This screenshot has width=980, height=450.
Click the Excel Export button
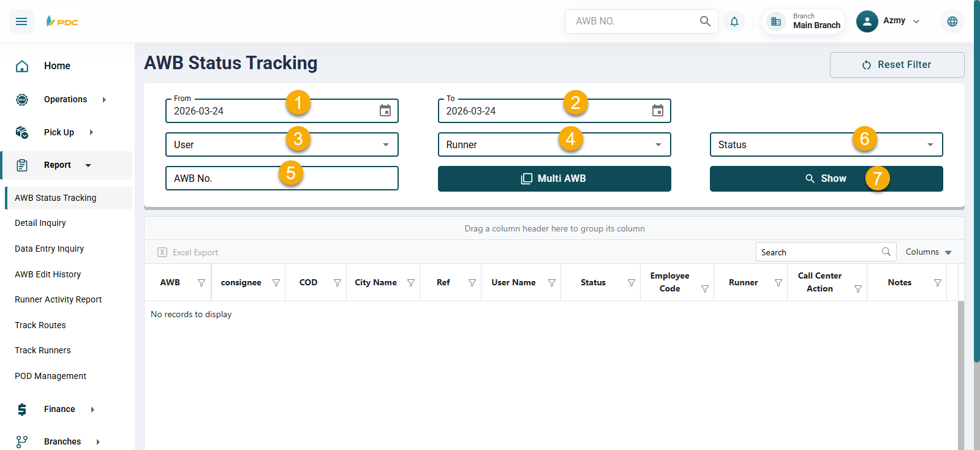click(x=187, y=252)
